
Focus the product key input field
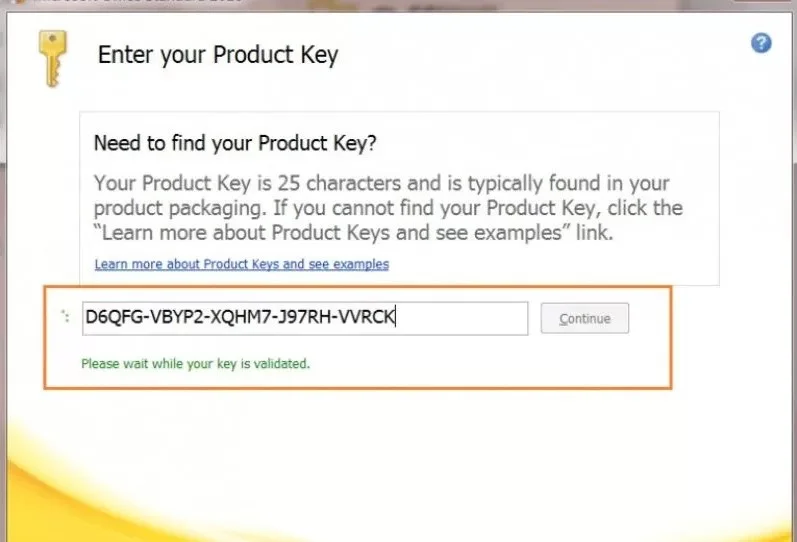coord(305,318)
